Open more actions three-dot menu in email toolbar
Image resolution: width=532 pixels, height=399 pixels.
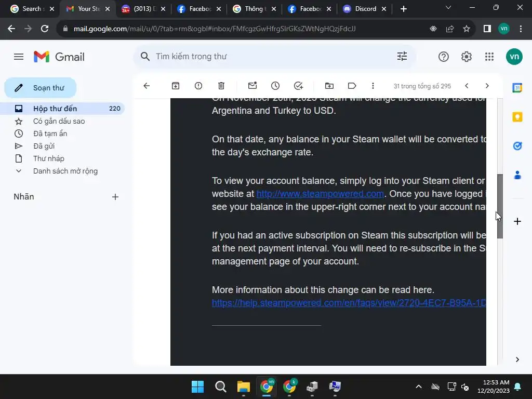click(373, 86)
